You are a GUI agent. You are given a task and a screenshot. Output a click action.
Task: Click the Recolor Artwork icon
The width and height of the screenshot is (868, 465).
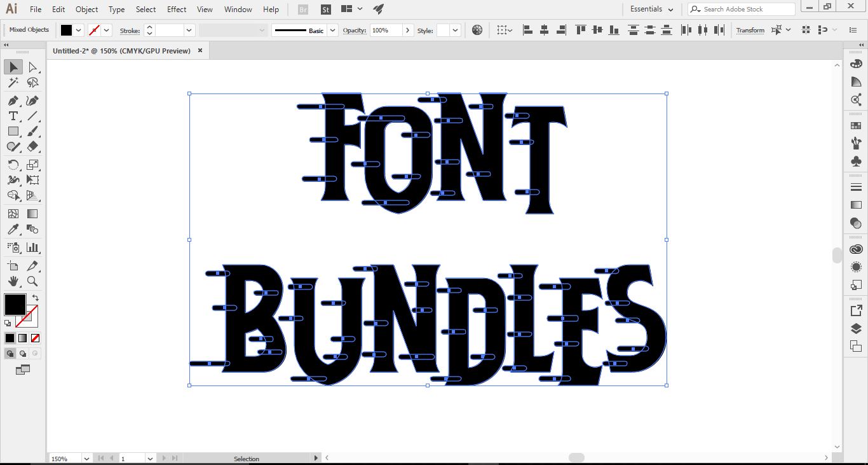click(477, 30)
